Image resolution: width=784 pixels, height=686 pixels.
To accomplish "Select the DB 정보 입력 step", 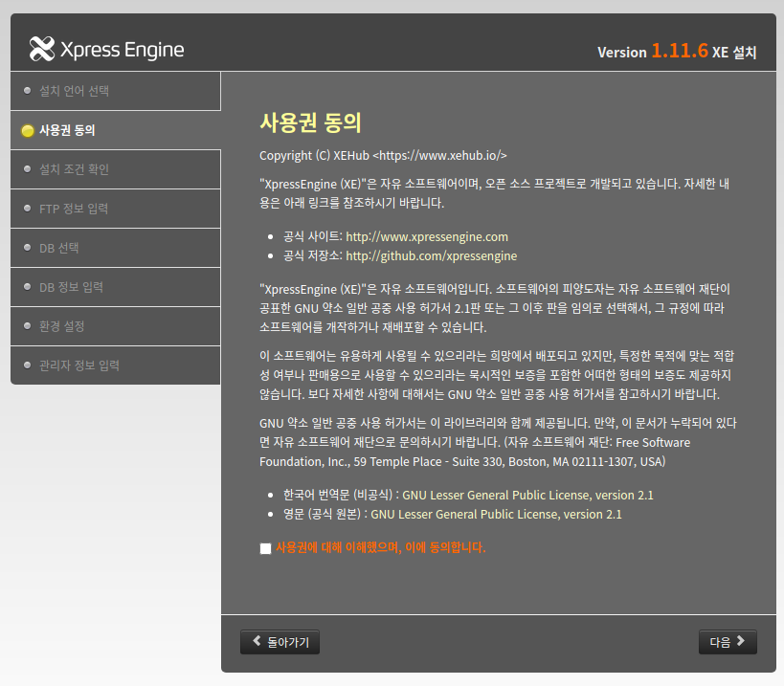I will (x=116, y=287).
